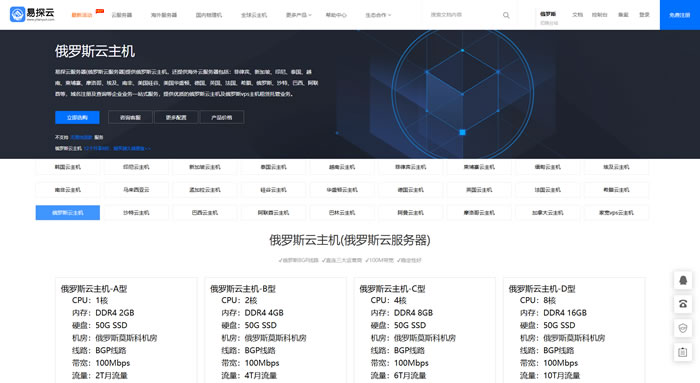Click the blue 立即选购 banner button
The height and width of the screenshot is (383, 700).
[x=77, y=117]
